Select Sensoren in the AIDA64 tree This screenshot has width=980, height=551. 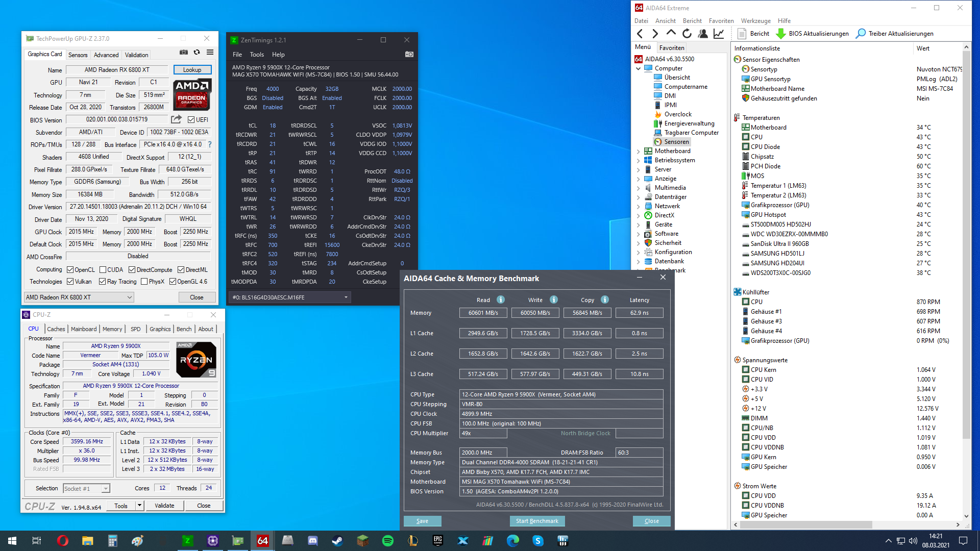tap(676, 142)
